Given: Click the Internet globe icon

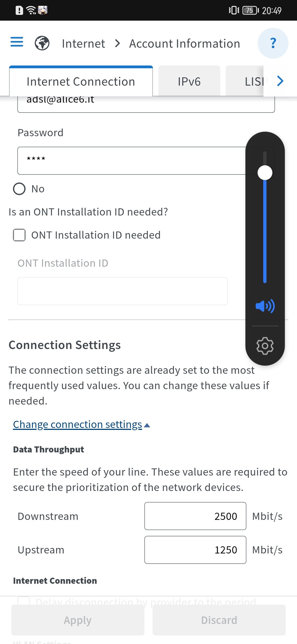Looking at the screenshot, I should 42,43.
